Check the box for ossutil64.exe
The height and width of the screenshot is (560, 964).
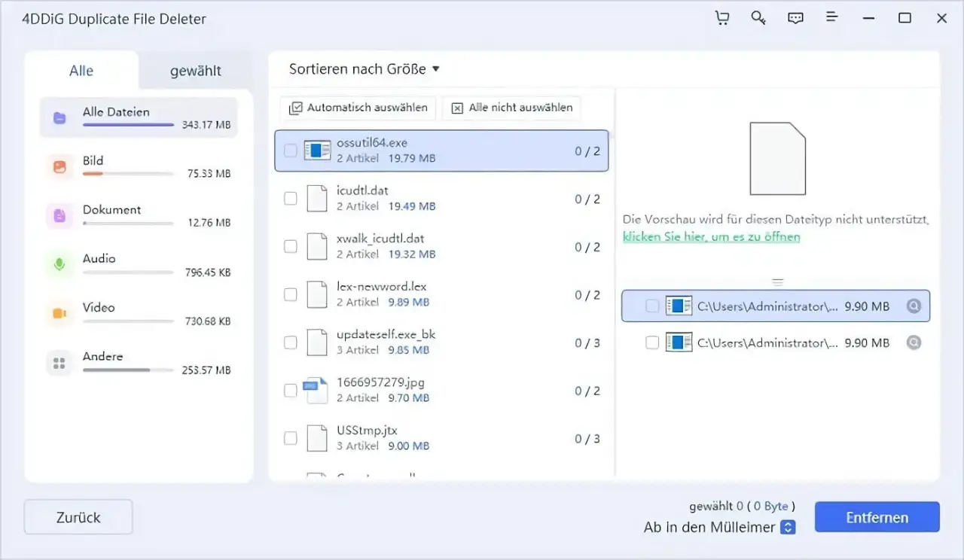pyautogui.click(x=291, y=151)
